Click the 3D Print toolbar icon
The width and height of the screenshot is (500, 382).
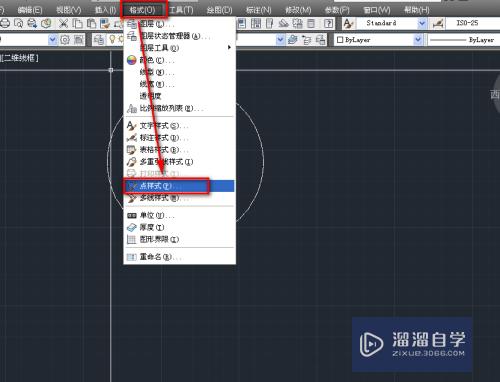46,23
